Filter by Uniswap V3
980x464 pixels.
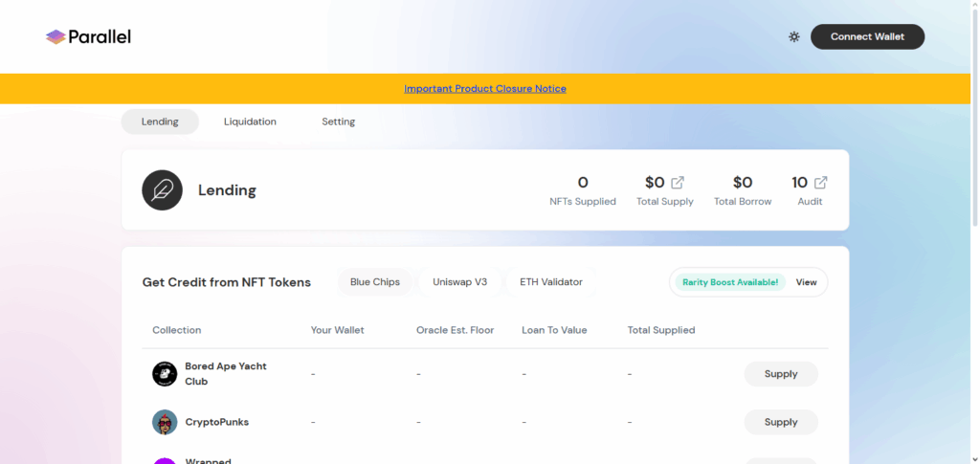tap(460, 282)
